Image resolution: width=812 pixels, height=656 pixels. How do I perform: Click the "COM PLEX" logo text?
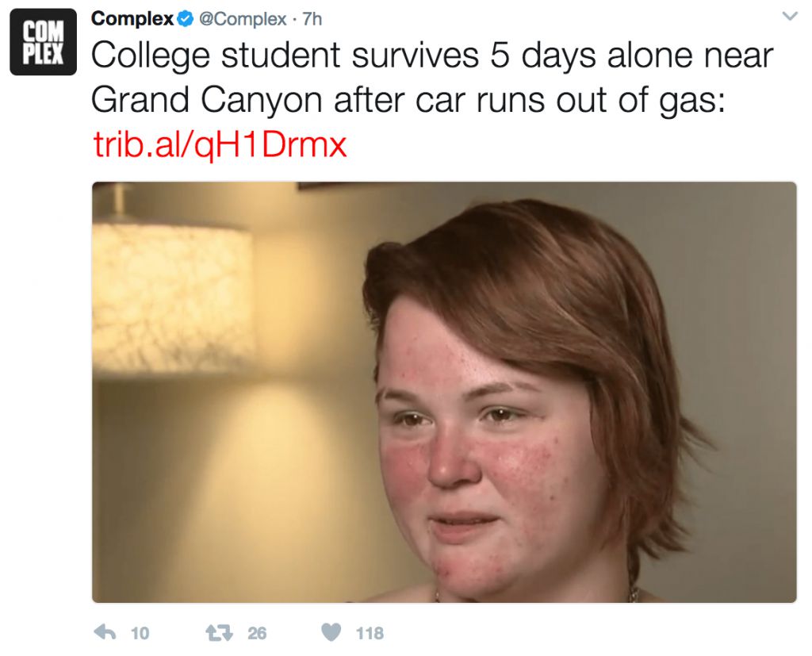(43, 43)
